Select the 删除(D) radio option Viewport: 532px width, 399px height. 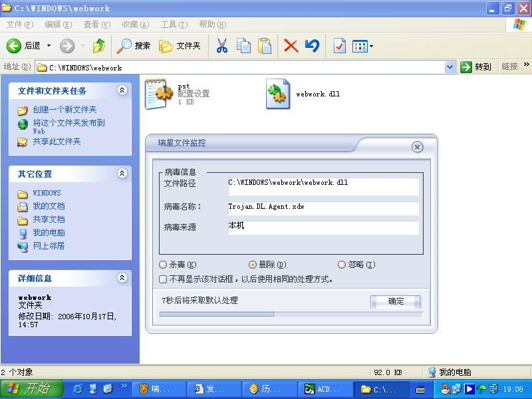(x=253, y=264)
